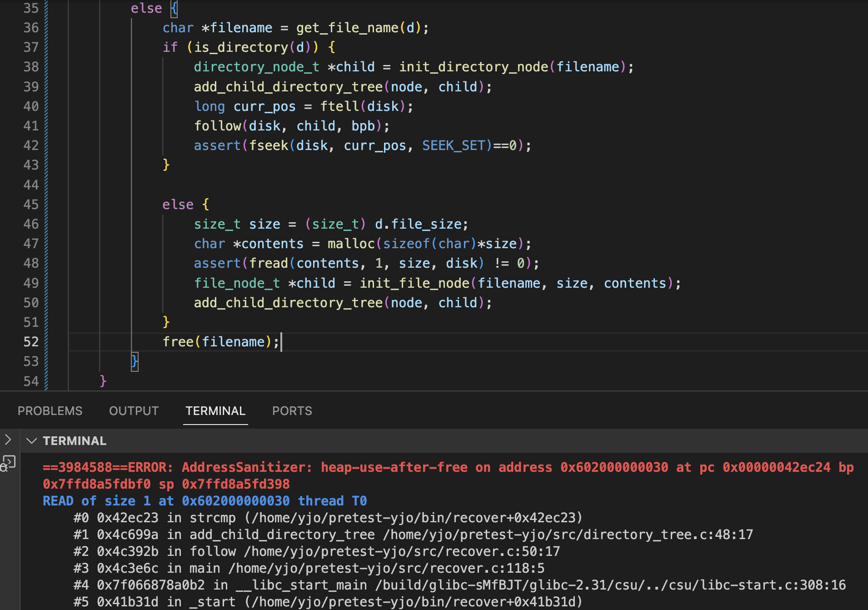This screenshot has width=868, height=610.
Task: Click the malloc call on line 47
Action: point(351,244)
